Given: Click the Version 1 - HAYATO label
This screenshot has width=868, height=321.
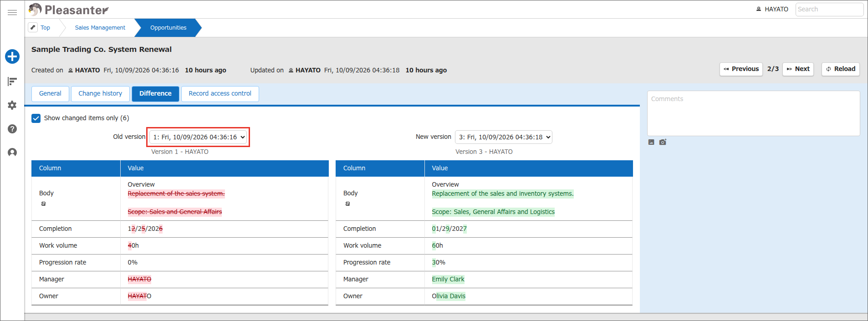Looking at the screenshot, I should (x=180, y=152).
